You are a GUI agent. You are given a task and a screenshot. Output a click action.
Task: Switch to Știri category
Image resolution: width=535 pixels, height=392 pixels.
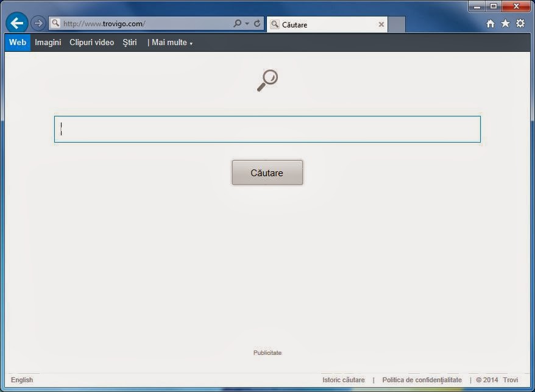tap(130, 43)
